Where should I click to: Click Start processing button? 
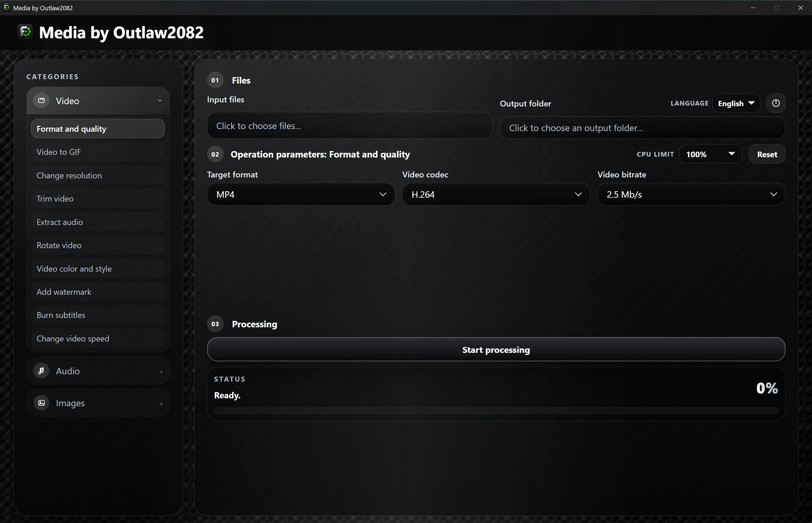[496, 349]
